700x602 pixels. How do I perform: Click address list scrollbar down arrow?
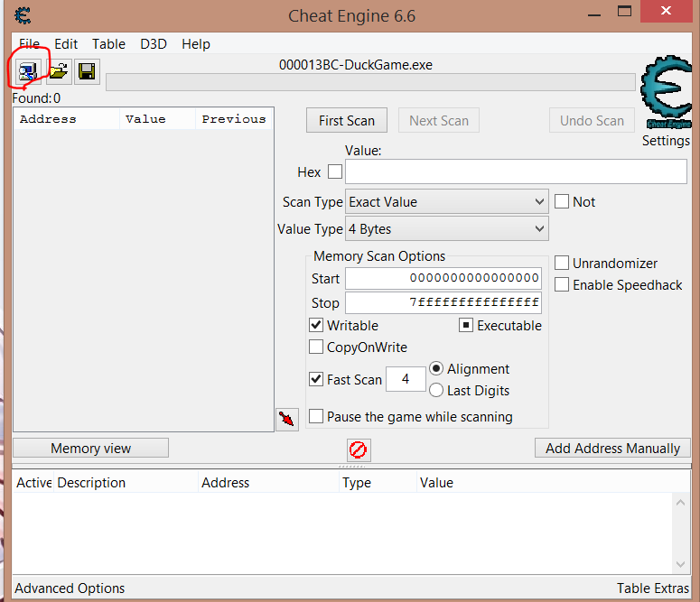(681, 564)
